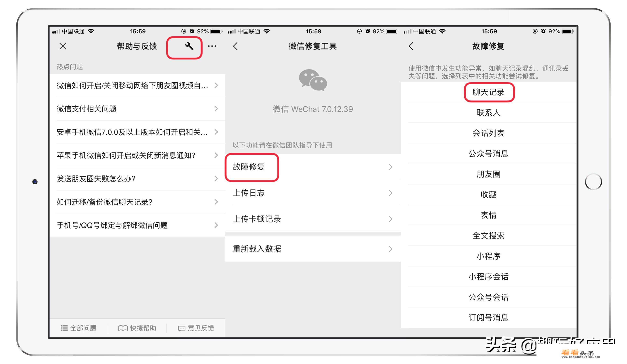Open 苹果手机微信如何开启或关闭新消息通知 question
This screenshot has height=364, width=627.
(137, 155)
